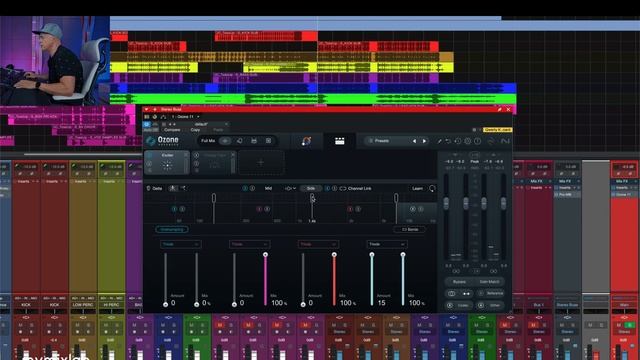Open band 3 exciter mode dropdown
The height and width of the screenshot is (360, 640).
(318, 244)
